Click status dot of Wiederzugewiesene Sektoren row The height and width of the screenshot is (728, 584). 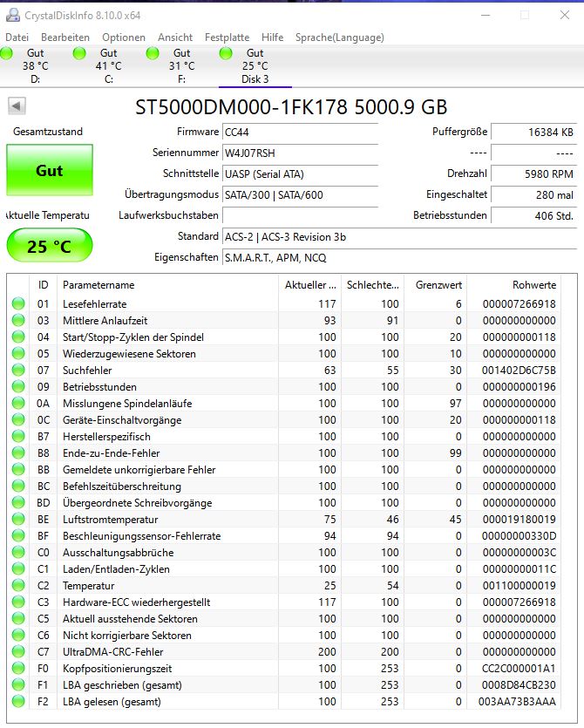[x=18, y=353]
